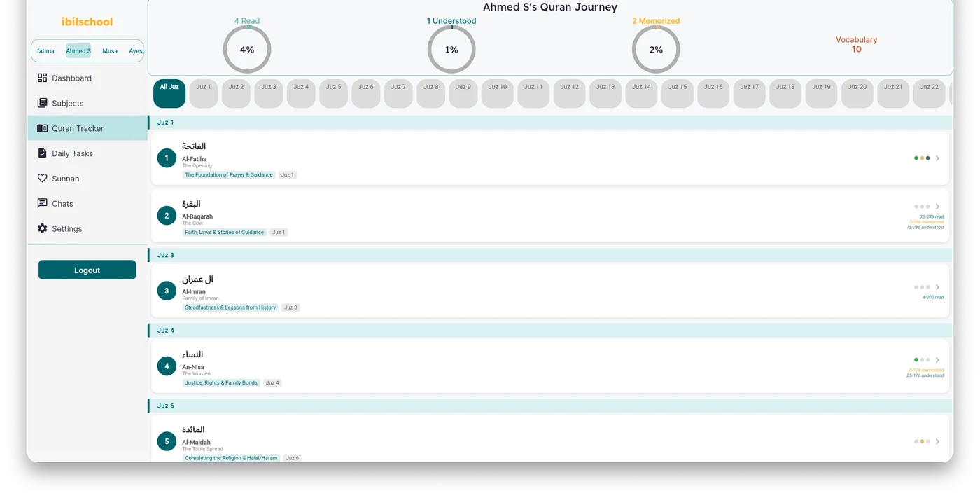Click surah number 4 circle badge
The height and width of the screenshot is (498, 980).
(x=167, y=366)
